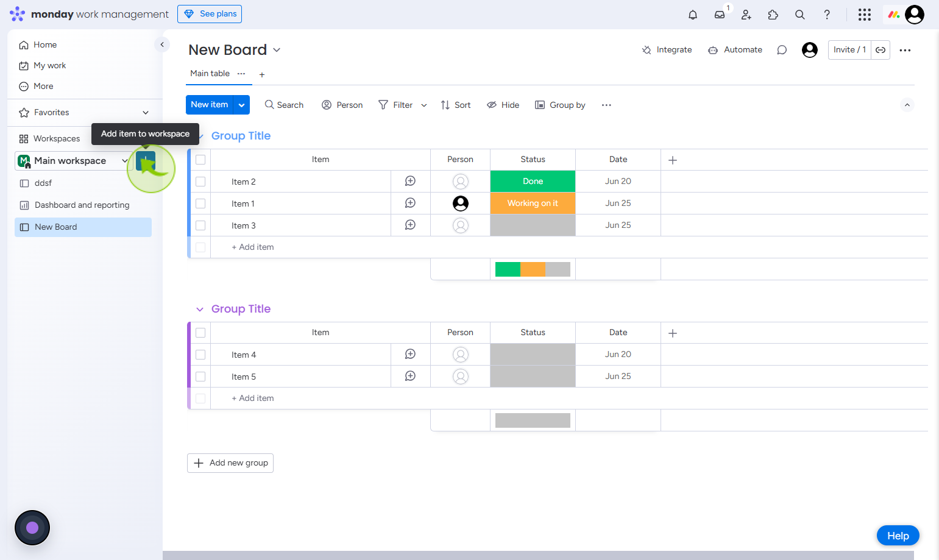Viewport: 939px width, 560px height.
Task: Collapse the sidebar navigation arrow
Action: (162, 44)
